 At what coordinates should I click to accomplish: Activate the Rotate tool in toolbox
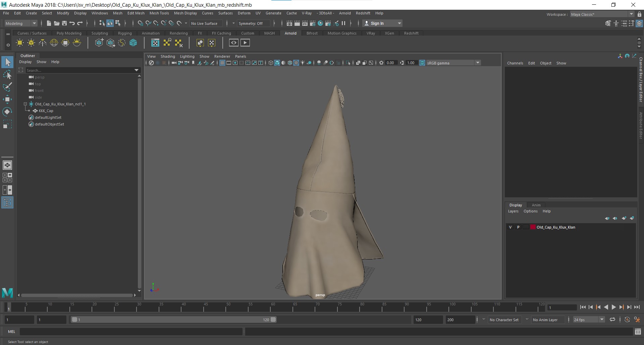tap(7, 111)
